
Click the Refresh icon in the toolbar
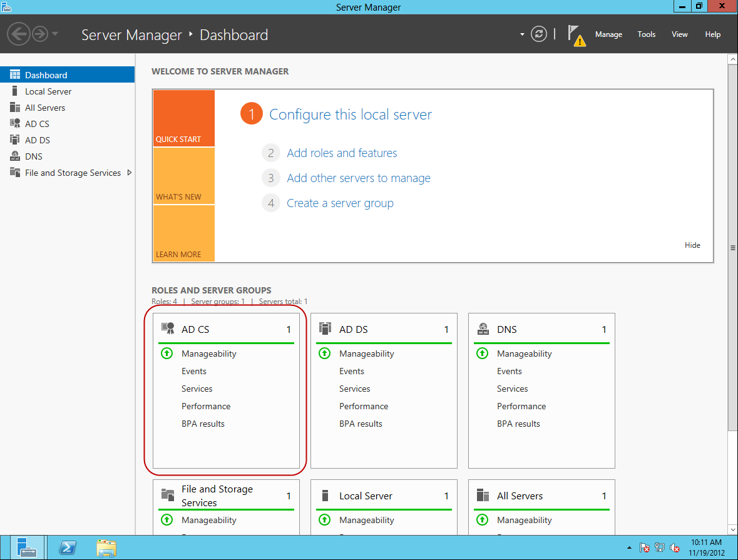click(539, 34)
